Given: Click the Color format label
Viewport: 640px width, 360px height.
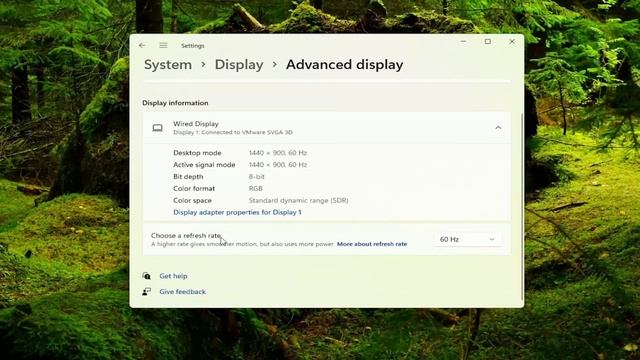Looking at the screenshot, I should [194, 188].
